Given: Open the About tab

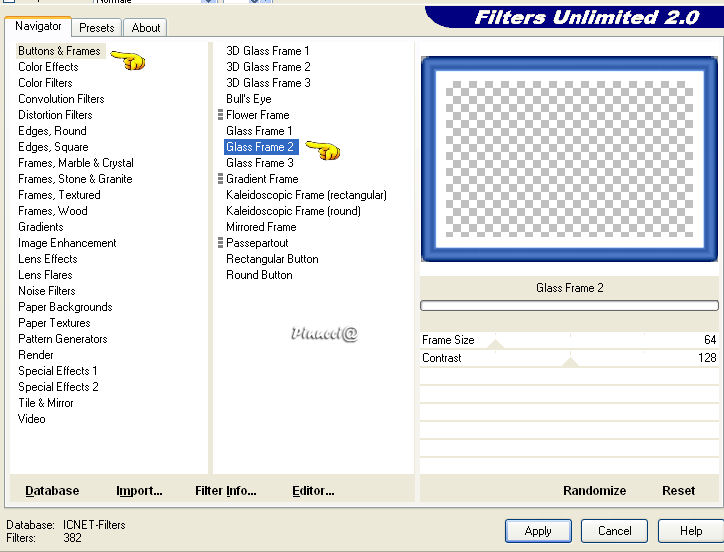Looking at the screenshot, I should pos(145,28).
